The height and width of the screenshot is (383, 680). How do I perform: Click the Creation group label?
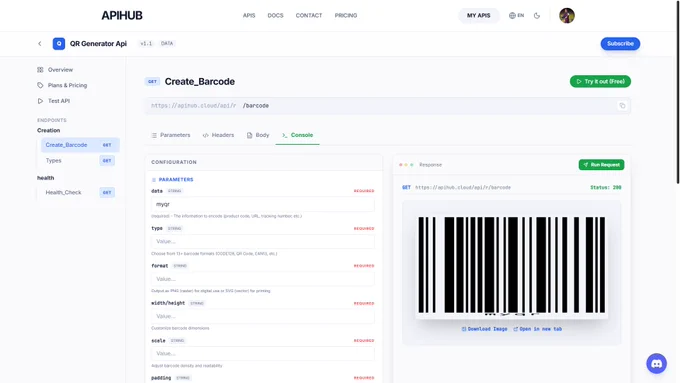click(x=49, y=131)
